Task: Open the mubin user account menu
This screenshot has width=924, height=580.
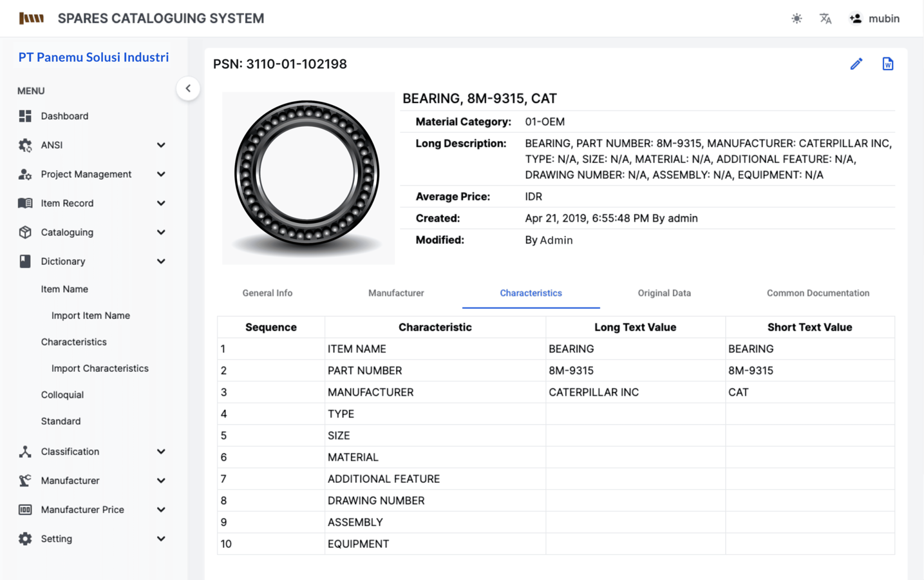Action: coord(874,19)
